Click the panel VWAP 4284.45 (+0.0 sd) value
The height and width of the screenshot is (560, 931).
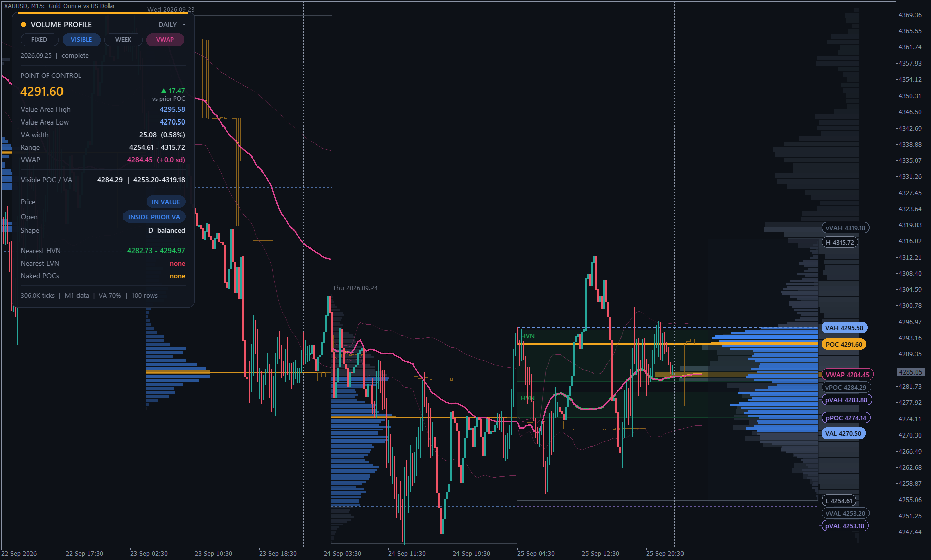click(x=156, y=160)
